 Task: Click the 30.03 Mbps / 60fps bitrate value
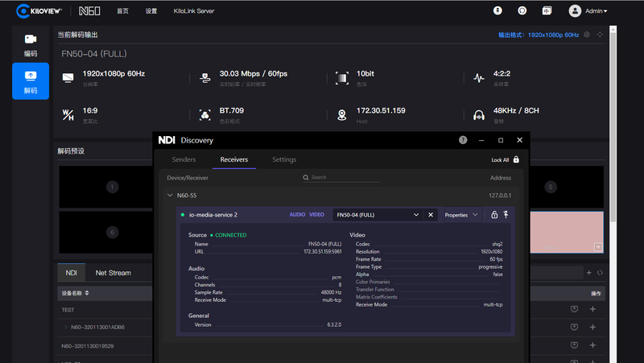click(254, 73)
